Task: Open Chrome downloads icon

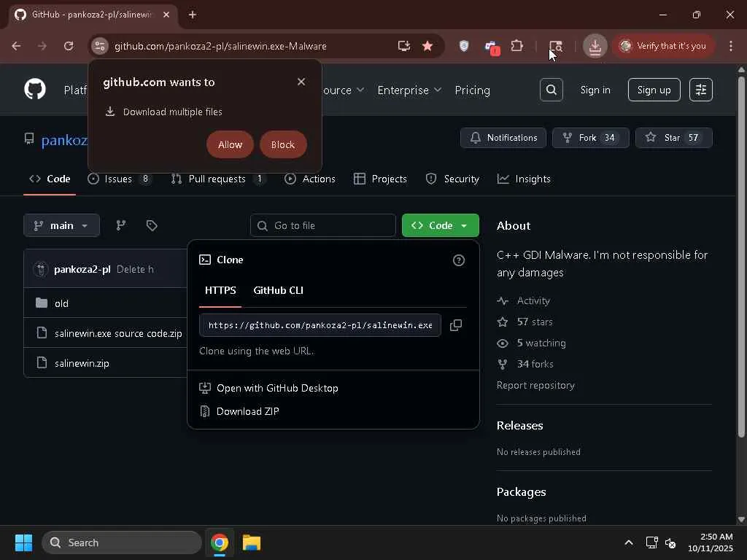Action: click(x=595, y=46)
